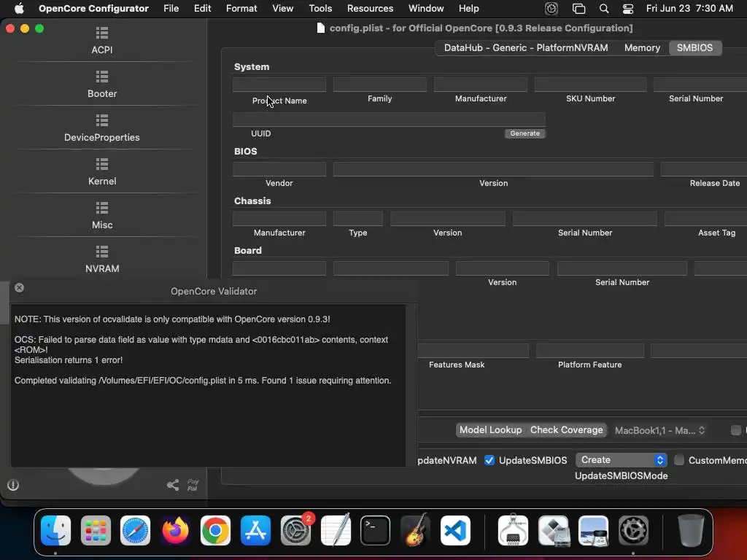
Task: Open UpdateSMBIOSMode Create dropdown
Action: (x=622, y=460)
